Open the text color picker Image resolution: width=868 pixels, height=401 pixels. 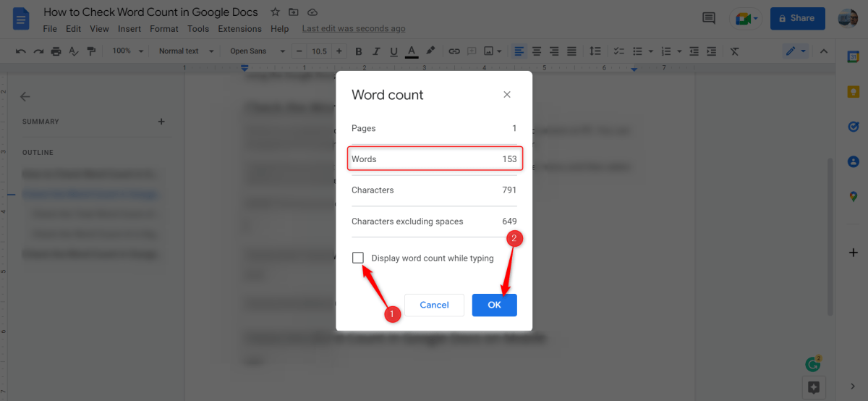pos(412,51)
